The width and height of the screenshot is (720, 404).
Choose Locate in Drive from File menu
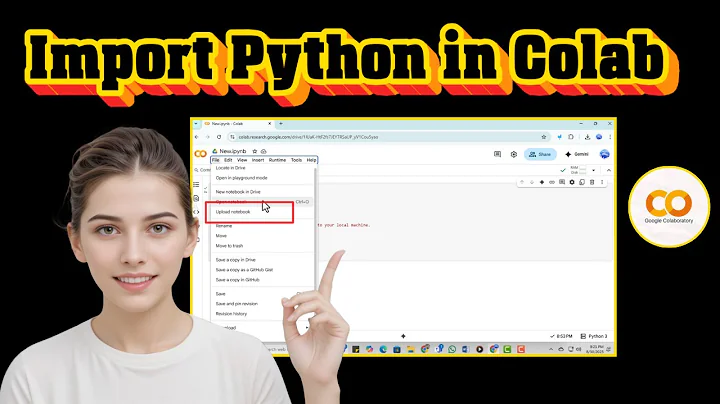pos(231,168)
